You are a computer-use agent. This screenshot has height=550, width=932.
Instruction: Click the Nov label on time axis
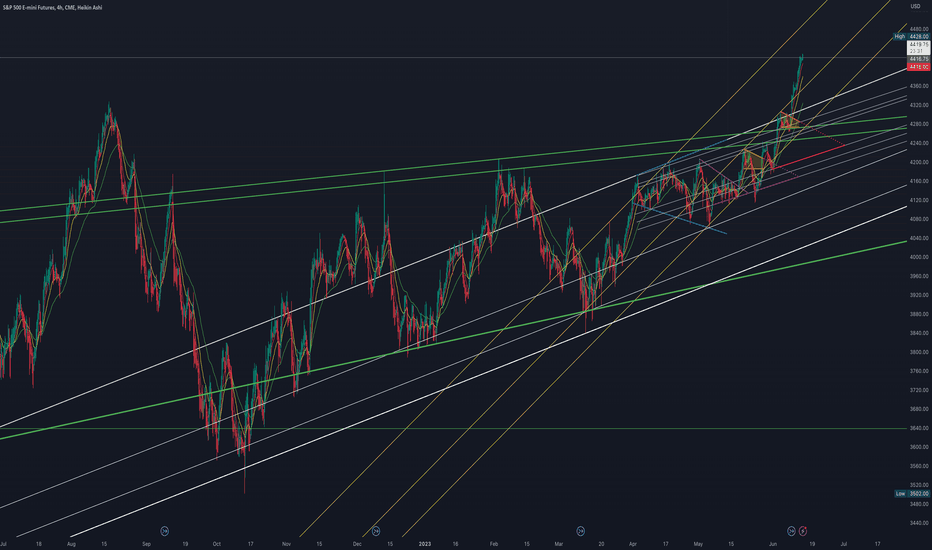tap(286, 544)
